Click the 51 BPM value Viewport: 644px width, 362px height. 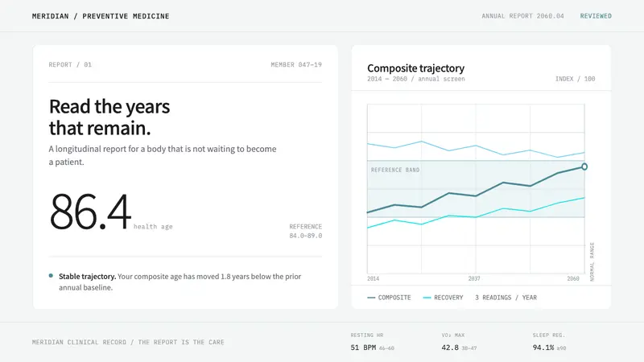coord(363,348)
